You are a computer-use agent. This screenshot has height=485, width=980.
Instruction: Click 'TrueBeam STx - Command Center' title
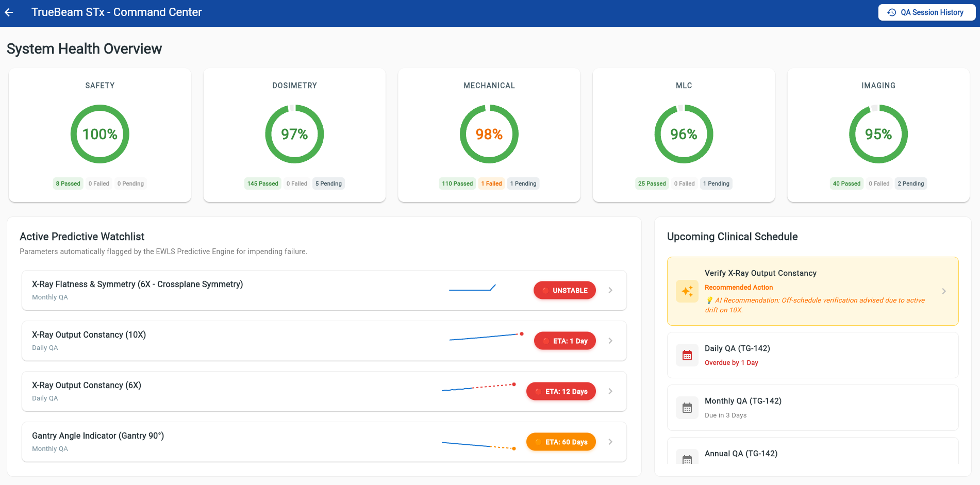[117, 12]
